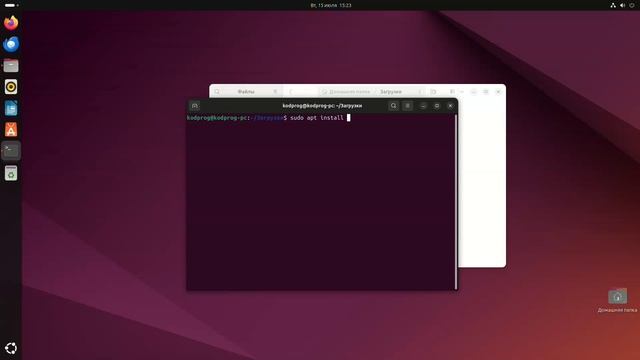Click the network icon in top bar
Viewport: 640px width, 360px height.
[613, 5]
